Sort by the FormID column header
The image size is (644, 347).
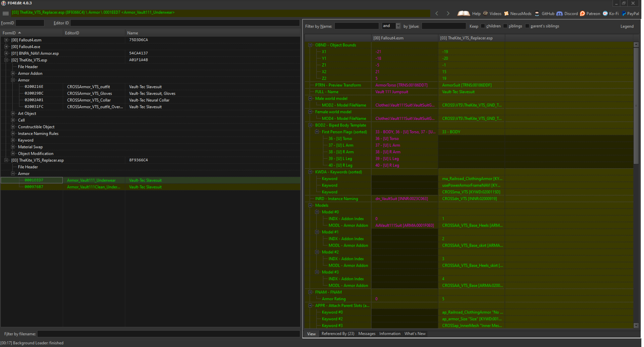[32, 33]
